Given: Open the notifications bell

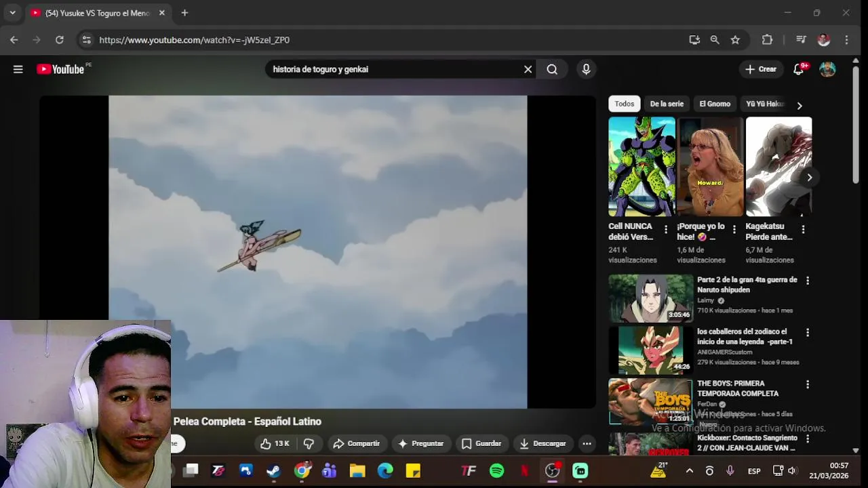Looking at the screenshot, I should point(799,69).
